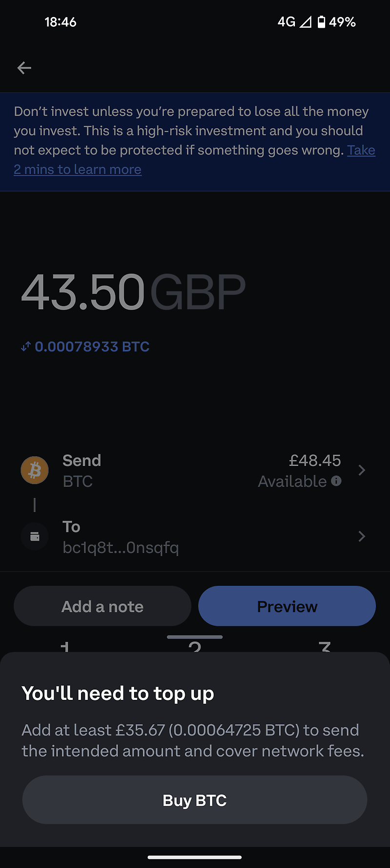The image size is (390, 868).
Task: Tap the signal strength icon
Action: pos(305,22)
